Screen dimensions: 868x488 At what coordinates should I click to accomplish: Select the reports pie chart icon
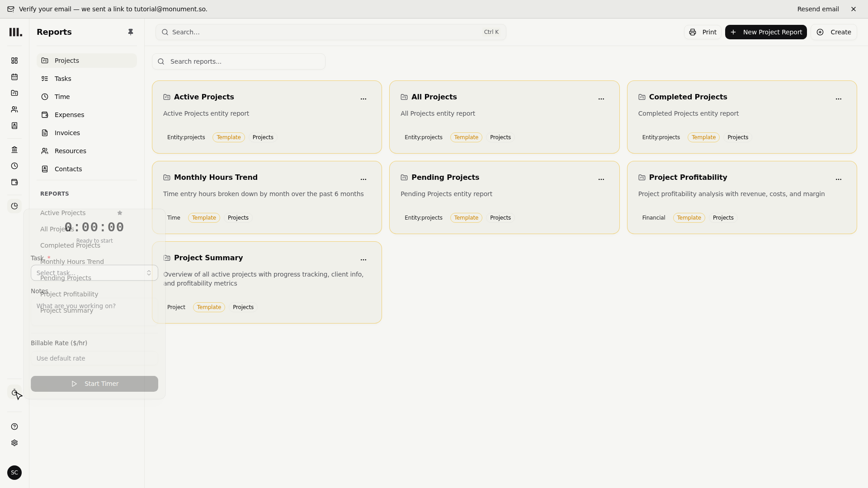pyautogui.click(x=14, y=206)
